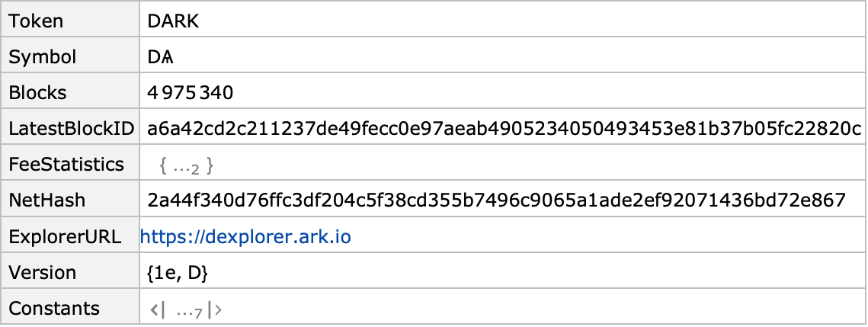Click the DARK token value
The height and width of the screenshot is (327, 868).
173,21
